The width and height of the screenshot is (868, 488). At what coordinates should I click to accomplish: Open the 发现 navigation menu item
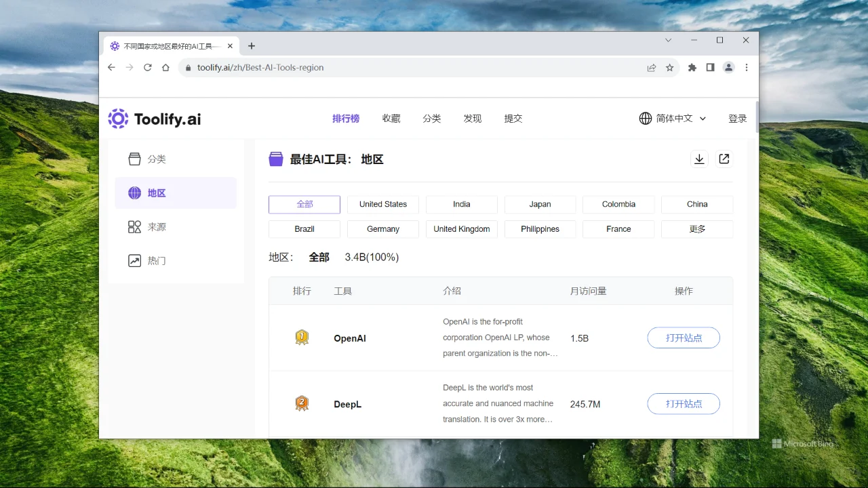[x=472, y=118]
